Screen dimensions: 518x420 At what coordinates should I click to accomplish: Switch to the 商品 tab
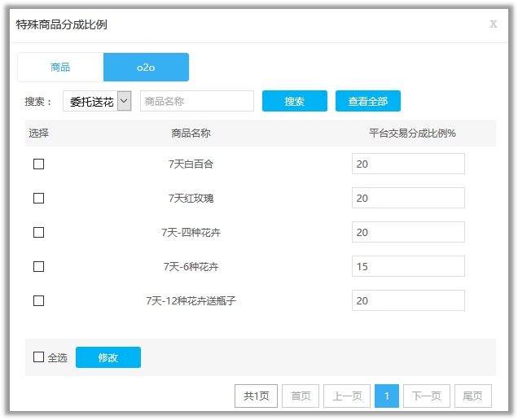coord(60,68)
